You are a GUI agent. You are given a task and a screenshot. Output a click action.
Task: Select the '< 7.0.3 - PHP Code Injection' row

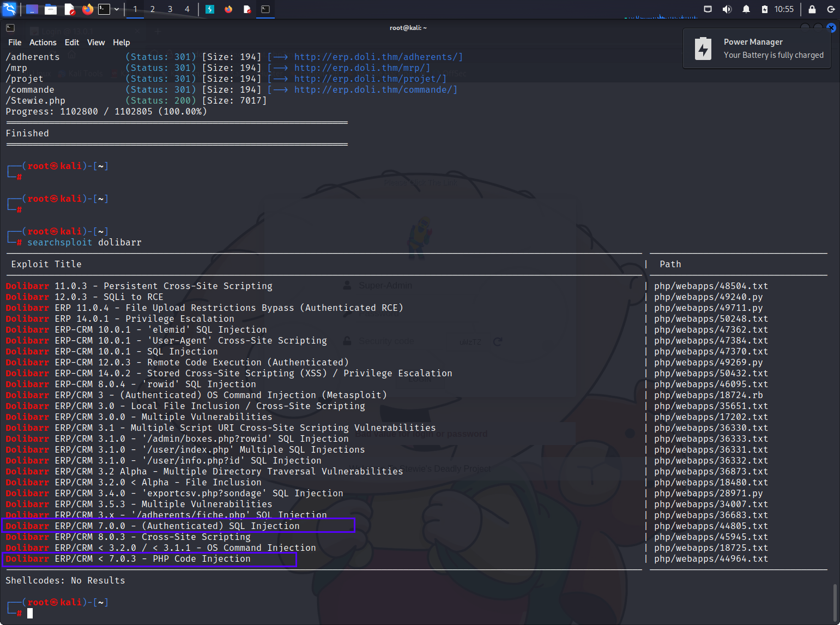pos(128,558)
